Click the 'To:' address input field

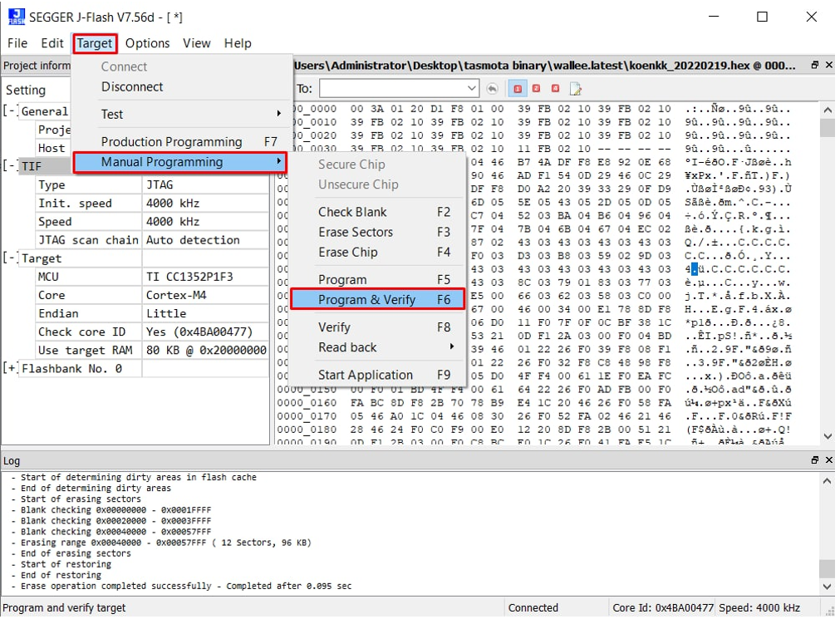click(392, 88)
